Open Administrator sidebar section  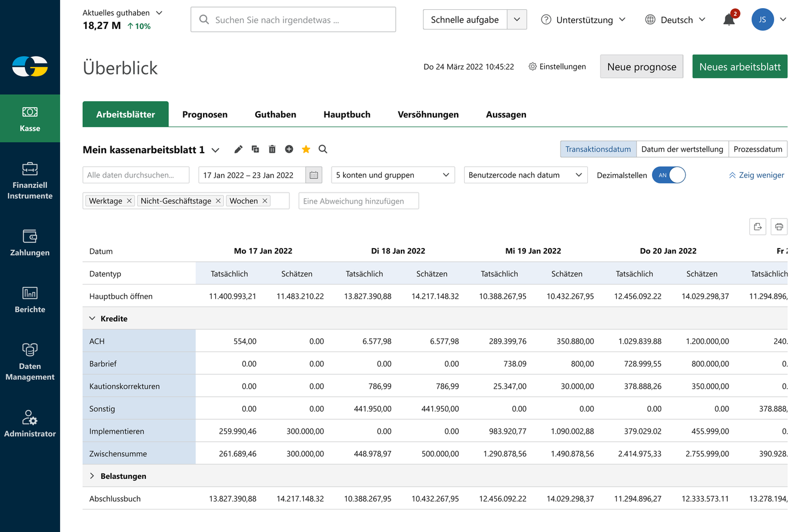click(30, 424)
